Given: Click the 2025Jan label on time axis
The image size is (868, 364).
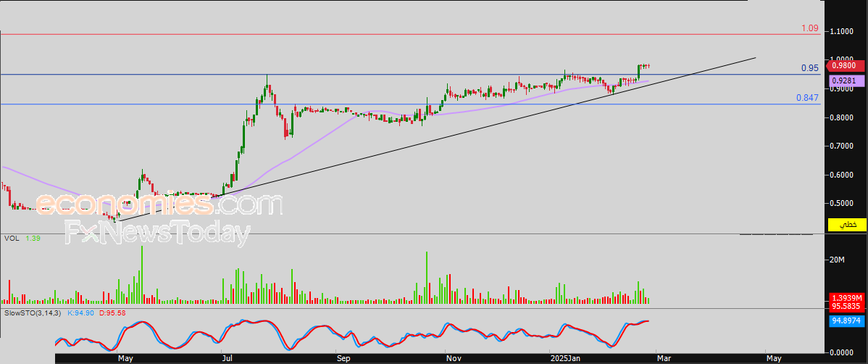Looking at the screenshot, I should (x=564, y=359).
